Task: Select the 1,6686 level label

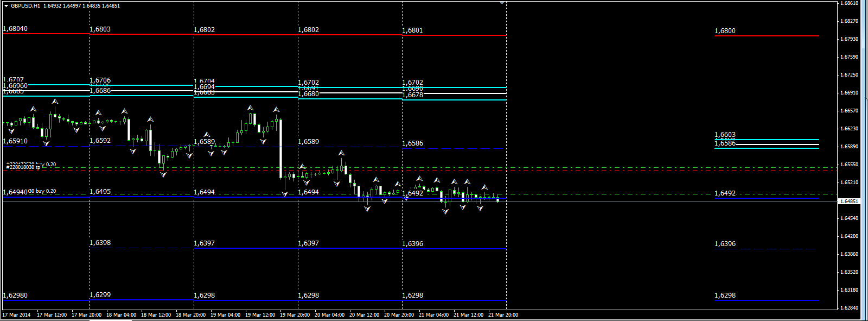Action: pyautogui.click(x=100, y=91)
